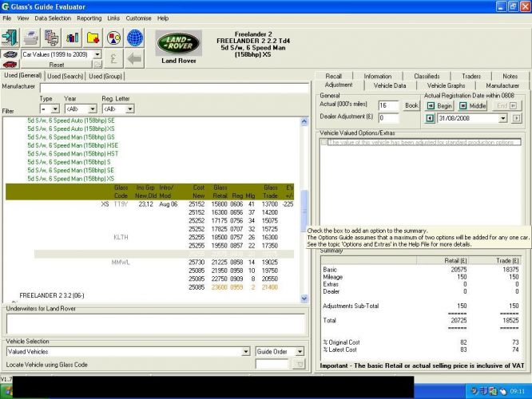532x399 pixels.
Task: Open the books toolbar icon
Action: click(72, 38)
